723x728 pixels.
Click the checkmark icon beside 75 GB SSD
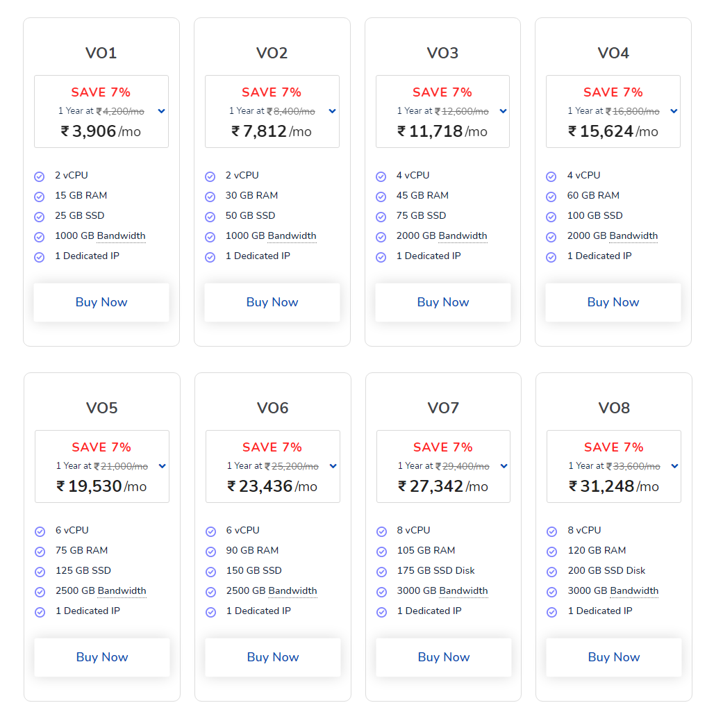pyautogui.click(x=381, y=217)
